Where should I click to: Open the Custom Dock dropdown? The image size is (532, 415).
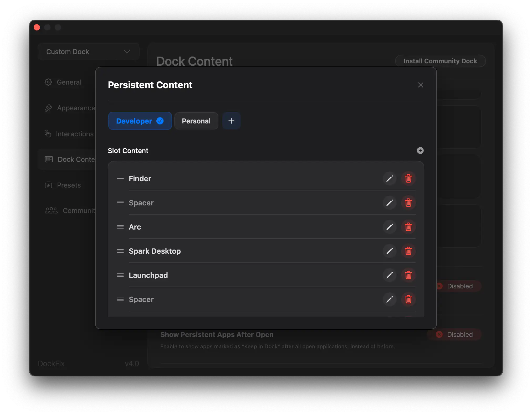[x=88, y=51]
